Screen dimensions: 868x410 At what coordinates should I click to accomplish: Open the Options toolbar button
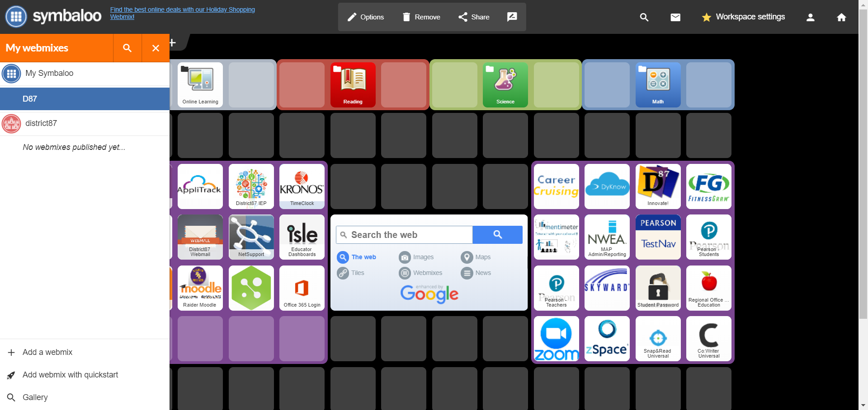point(365,17)
